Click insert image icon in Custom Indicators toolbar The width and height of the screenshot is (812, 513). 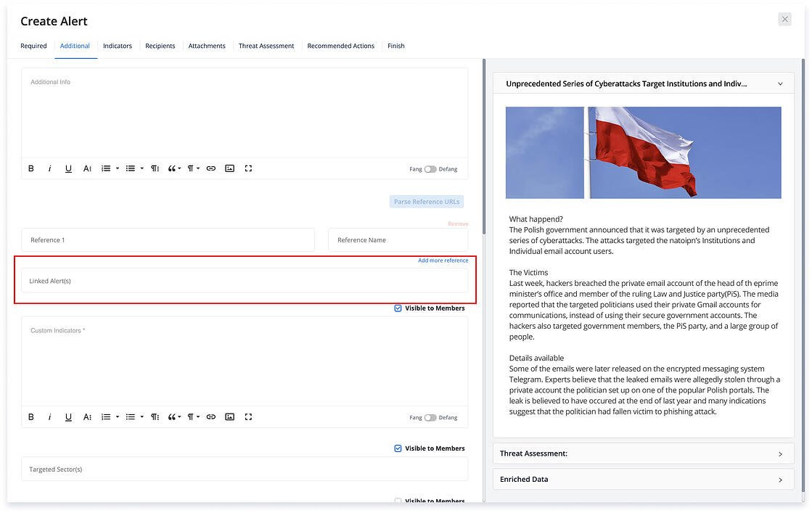(x=229, y=417)
